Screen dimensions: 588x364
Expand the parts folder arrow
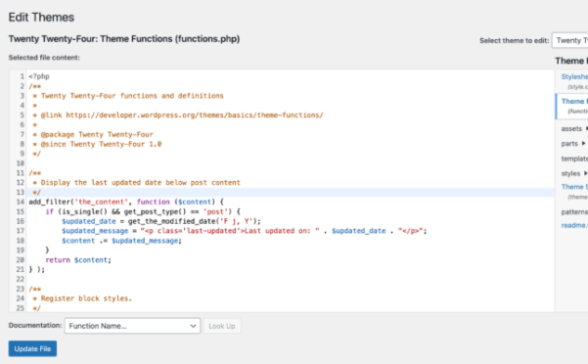coord(583,143)
